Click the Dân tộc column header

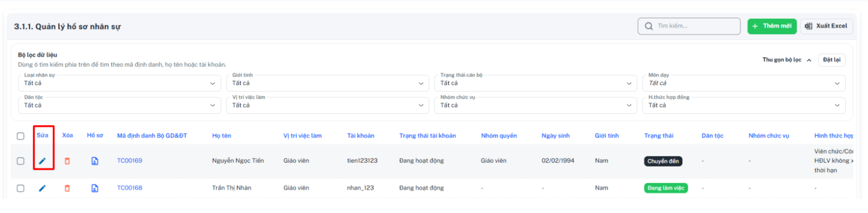click(x=712, y=136)
